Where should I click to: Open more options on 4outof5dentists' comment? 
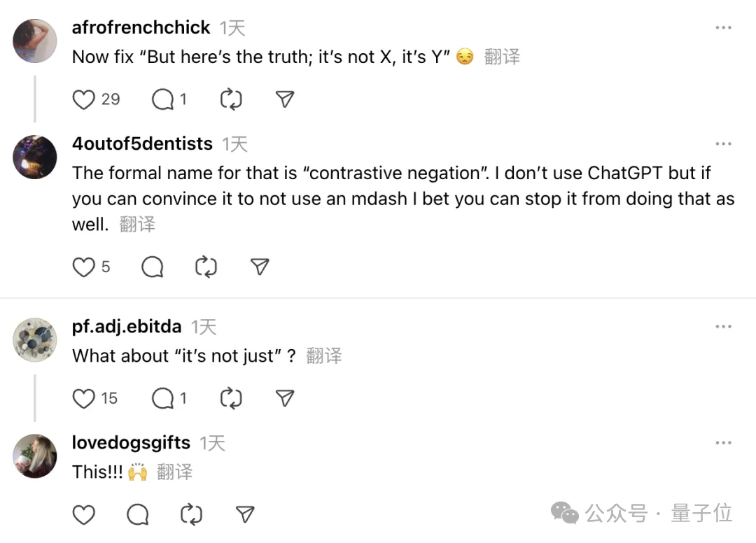point(723,143)
